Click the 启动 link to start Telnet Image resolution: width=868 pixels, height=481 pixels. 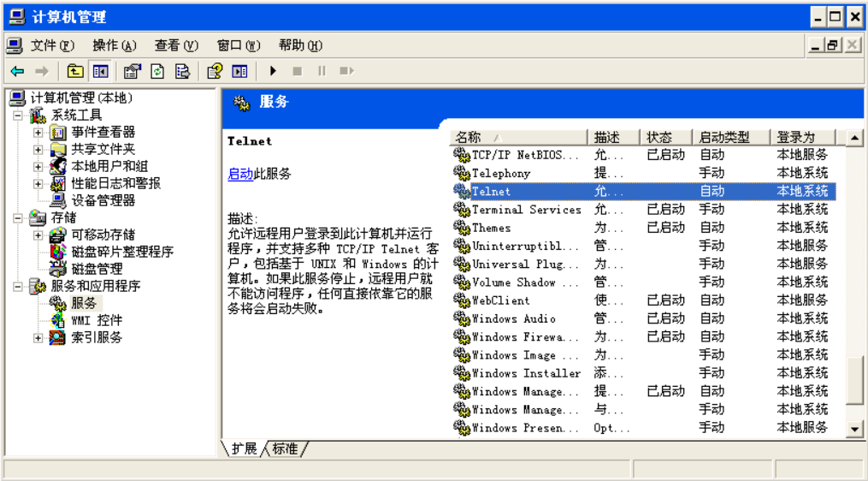click(x=240, y=174)
